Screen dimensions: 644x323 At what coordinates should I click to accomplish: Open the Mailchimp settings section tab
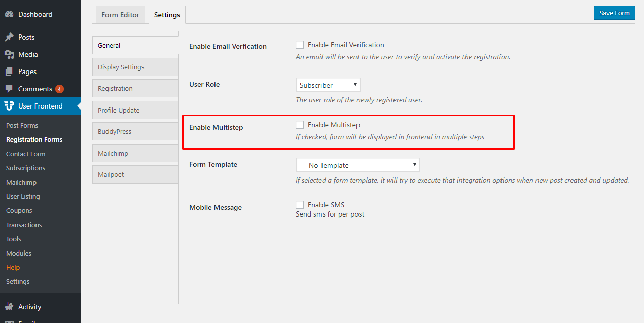point(135,153)
